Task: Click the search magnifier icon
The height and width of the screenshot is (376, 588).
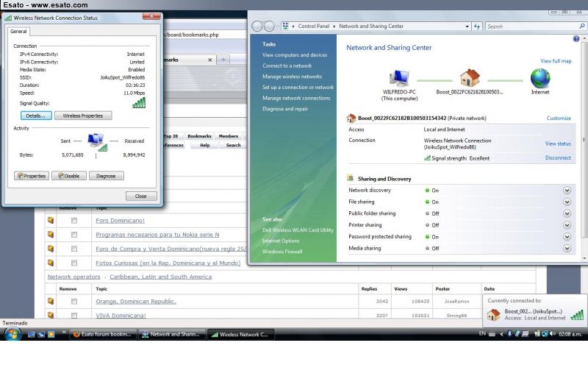Action: pyautogui.click(x=581, y=26)
